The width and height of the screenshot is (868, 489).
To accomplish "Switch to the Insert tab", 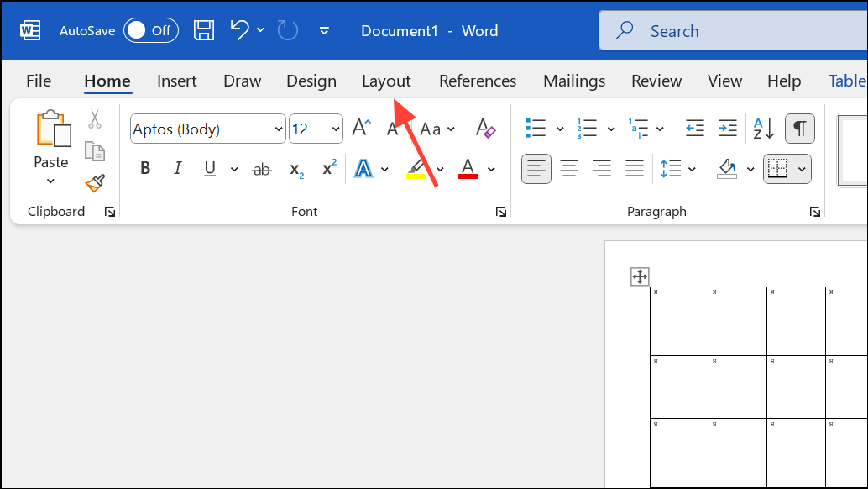I will click(176, 81).
